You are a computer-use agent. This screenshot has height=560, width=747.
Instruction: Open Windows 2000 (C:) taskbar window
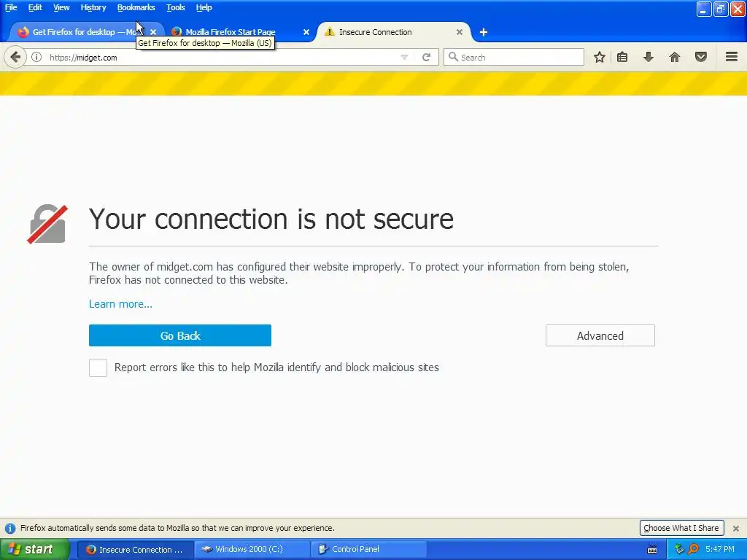coord(252,550)
